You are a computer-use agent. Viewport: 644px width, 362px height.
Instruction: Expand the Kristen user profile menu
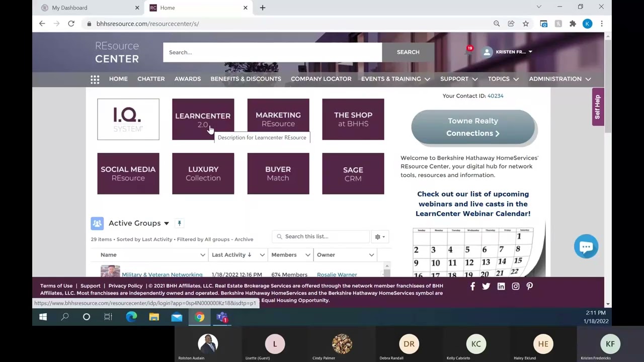tap(530, 52)
